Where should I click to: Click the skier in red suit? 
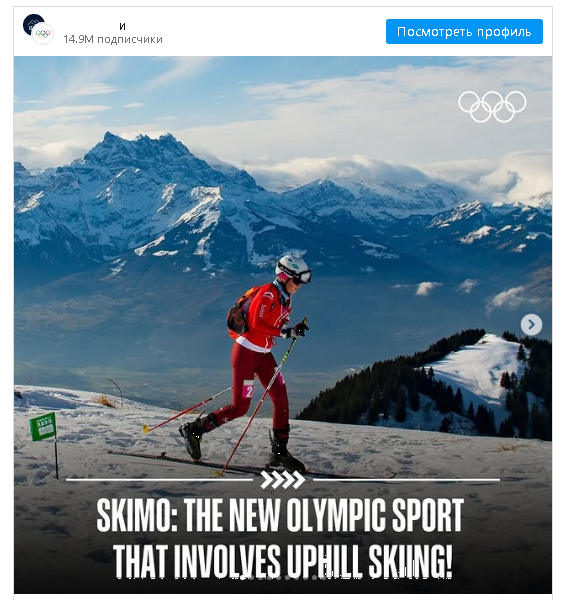pos(253,364)
